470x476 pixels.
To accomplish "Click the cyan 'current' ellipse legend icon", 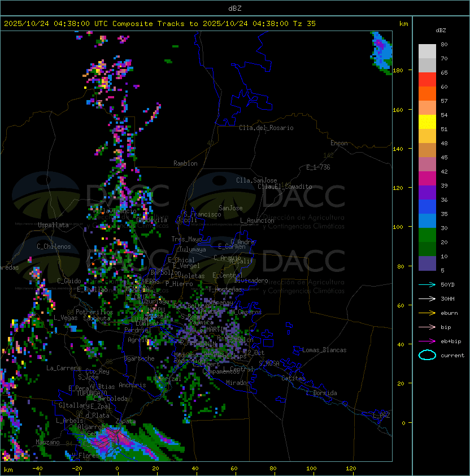I will coord(427,355).
